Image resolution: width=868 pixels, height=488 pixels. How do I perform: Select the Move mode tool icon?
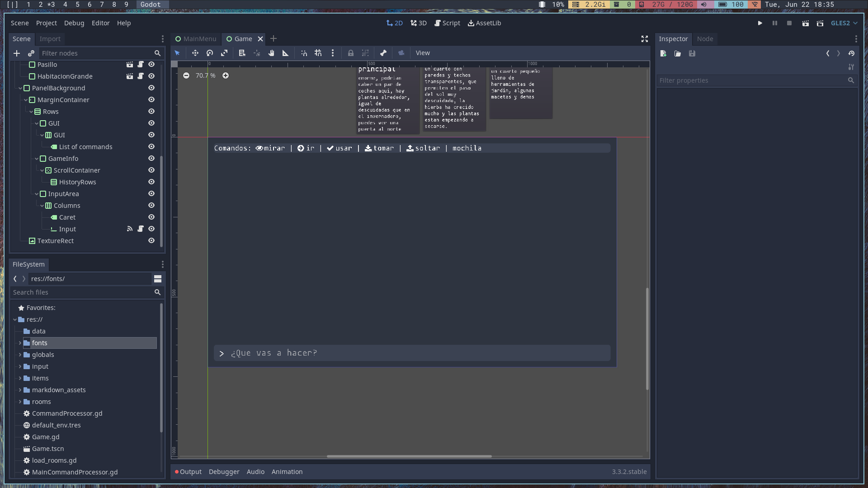[x=195, y=53]
